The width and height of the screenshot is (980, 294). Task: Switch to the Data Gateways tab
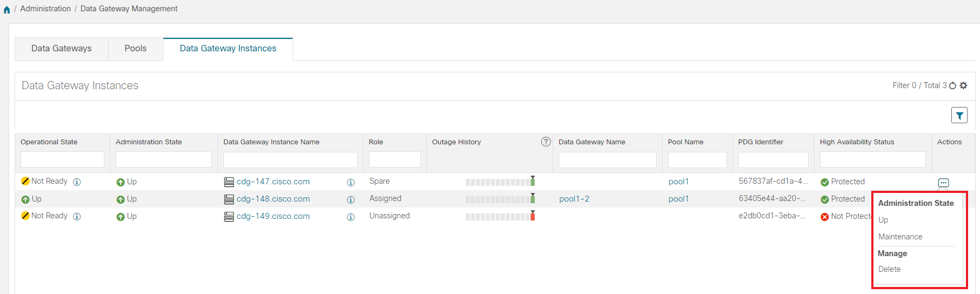pos(61,49)
